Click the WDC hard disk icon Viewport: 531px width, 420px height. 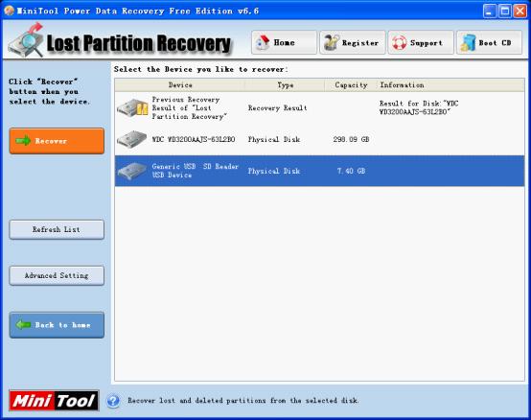131,139
